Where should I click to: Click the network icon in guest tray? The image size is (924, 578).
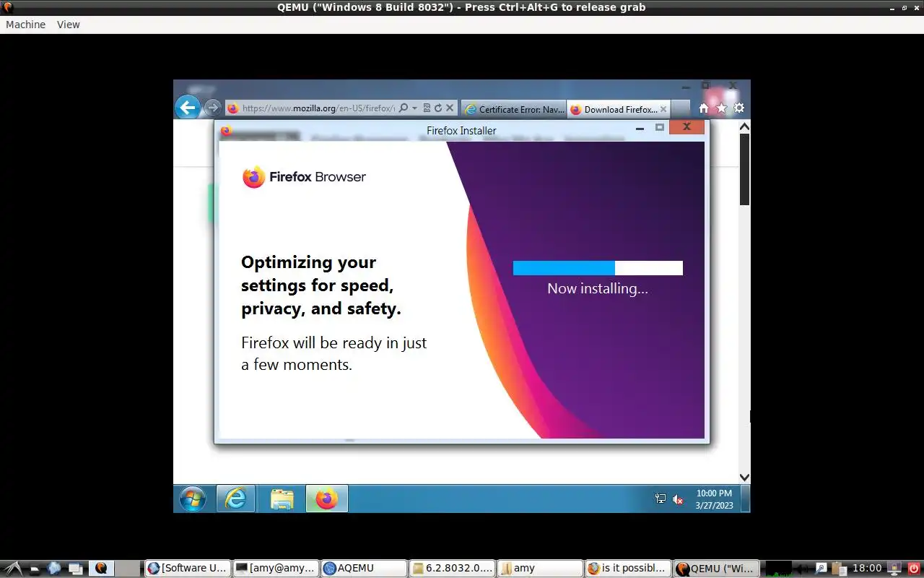point(661,499)
